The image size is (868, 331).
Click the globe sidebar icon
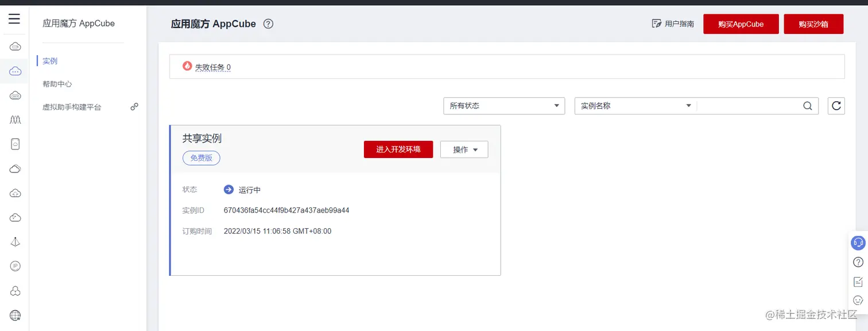[15, 315]
